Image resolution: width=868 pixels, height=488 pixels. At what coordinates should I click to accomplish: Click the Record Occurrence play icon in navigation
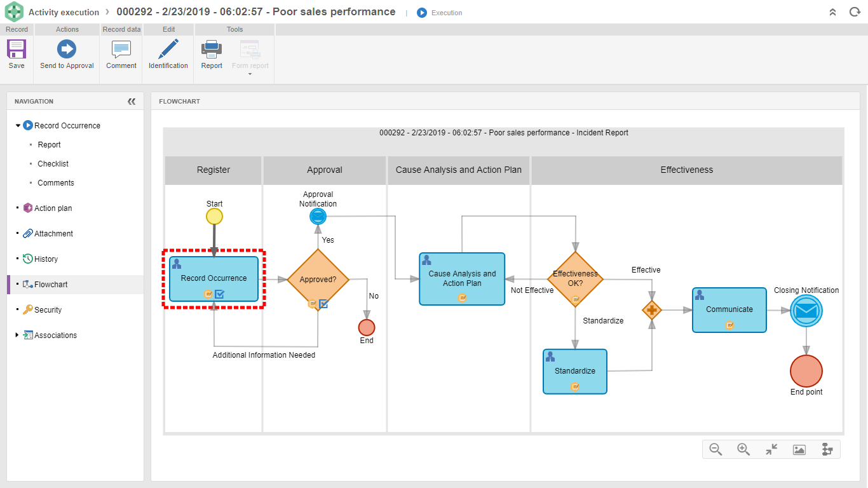(x=28, y=125)
